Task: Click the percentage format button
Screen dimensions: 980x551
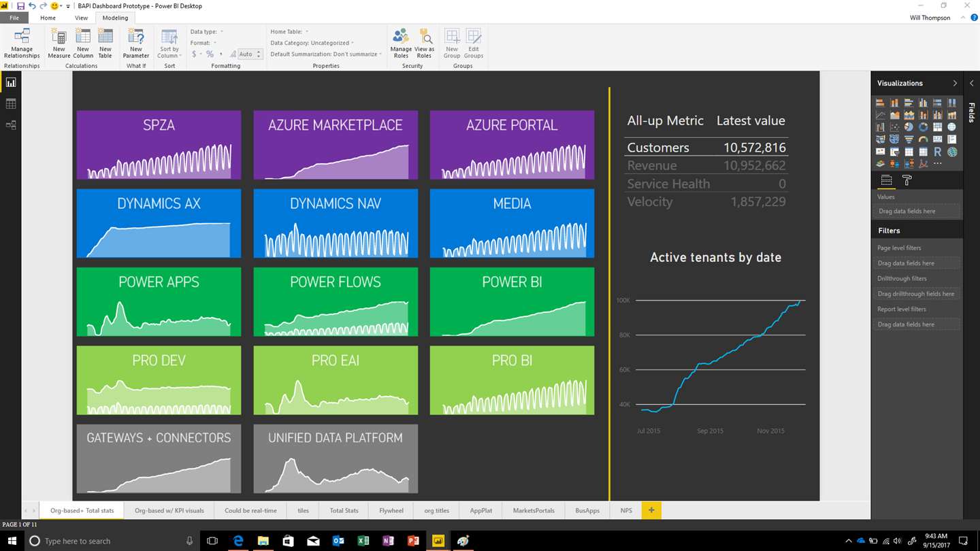Action: (x=210, y=54)
